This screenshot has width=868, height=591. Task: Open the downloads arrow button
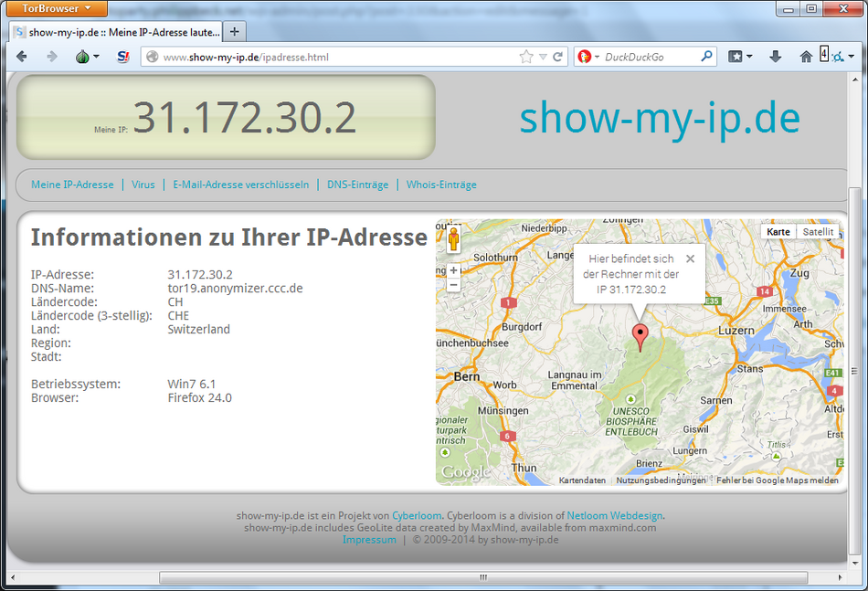pos(775,57)
